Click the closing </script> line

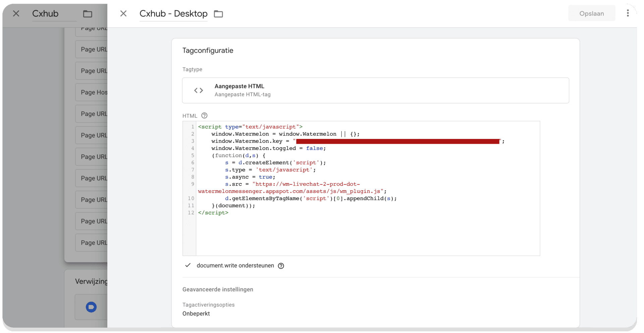click(213, 213)
